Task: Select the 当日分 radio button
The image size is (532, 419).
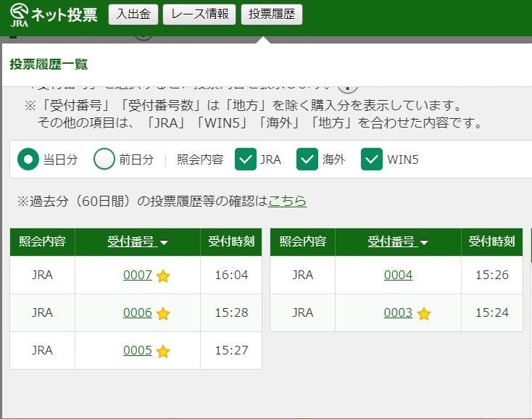Action: (28, 159)
